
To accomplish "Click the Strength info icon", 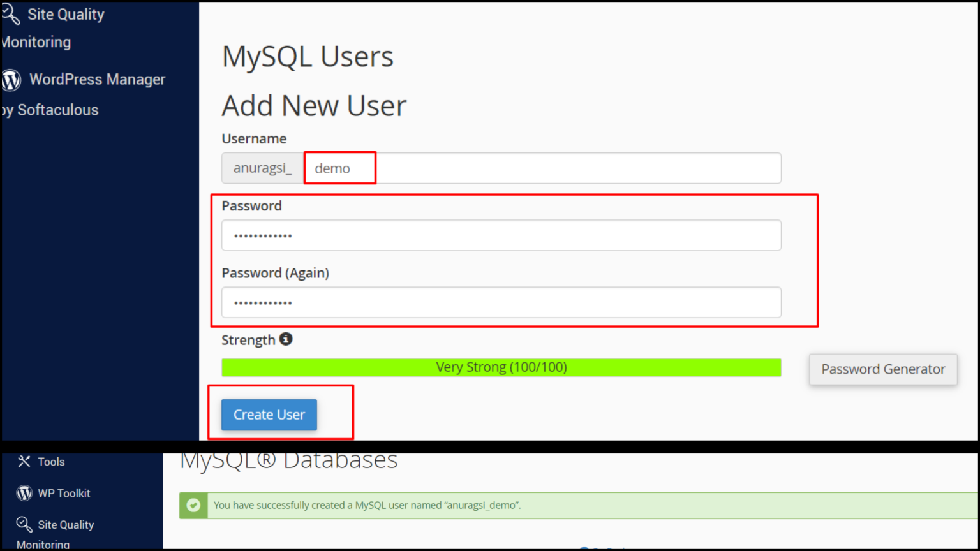I will pos(285,339).
